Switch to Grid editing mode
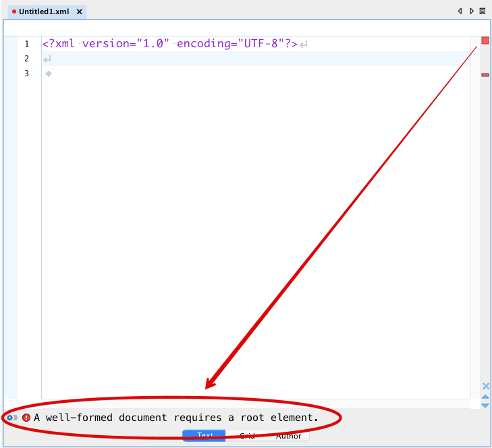Viewport: 492px width, 448px height. (247, 436)
